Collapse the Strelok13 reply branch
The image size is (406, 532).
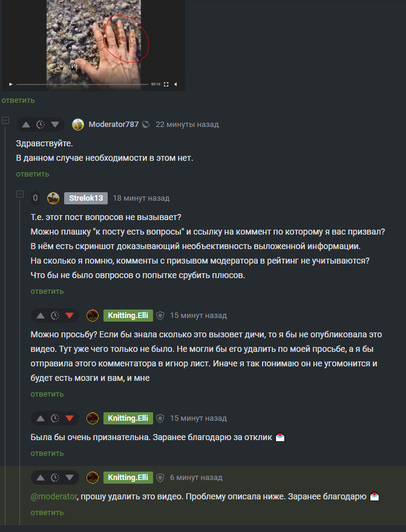pos(20,194)
